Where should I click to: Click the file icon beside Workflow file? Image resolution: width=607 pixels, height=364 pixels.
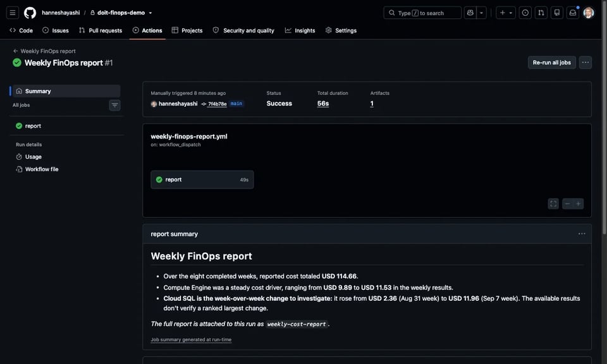click(x=19, y=169)
